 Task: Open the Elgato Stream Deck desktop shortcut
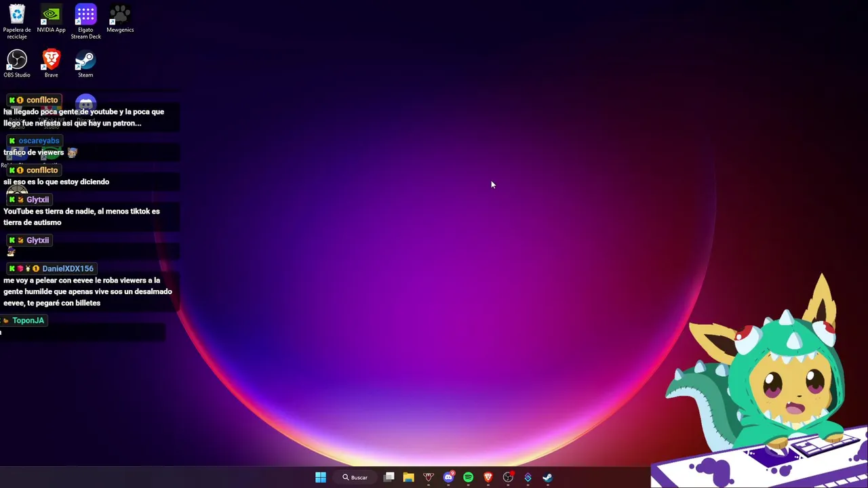(85, 22)
